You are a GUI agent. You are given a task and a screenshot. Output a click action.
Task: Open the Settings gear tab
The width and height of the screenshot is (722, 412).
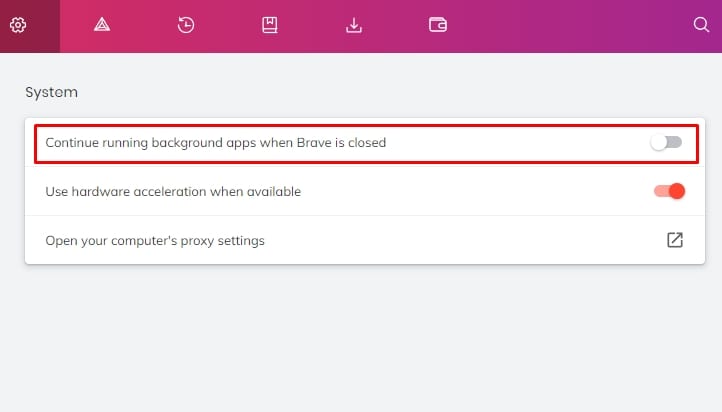click(18, 25)
